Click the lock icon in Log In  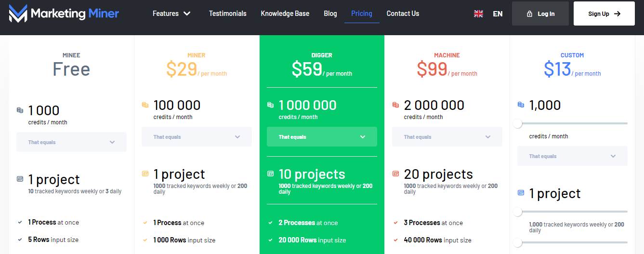530,14
